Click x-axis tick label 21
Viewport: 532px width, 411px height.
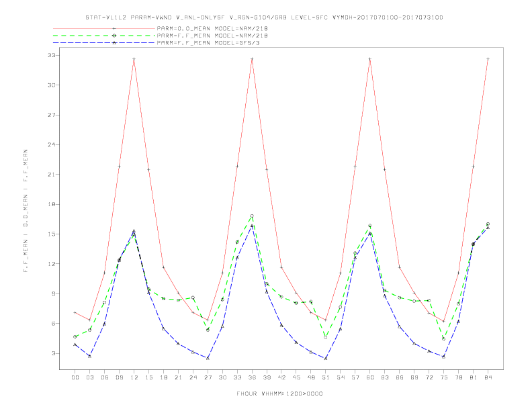click(178, 377)
